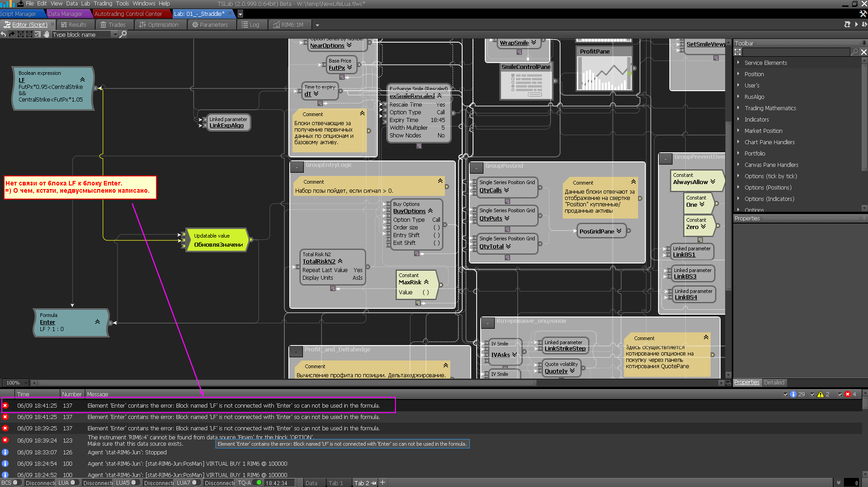Expand the Trading Mathematics toolbar category
This screenshot has width=868, height=487.
[x=738, y=108]
